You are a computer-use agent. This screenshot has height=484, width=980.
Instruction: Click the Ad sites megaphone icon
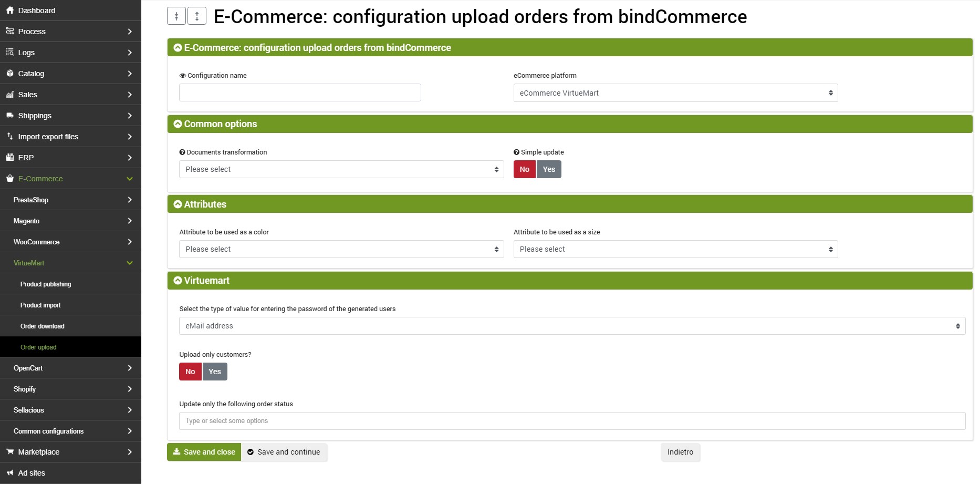tap(10, 473)
